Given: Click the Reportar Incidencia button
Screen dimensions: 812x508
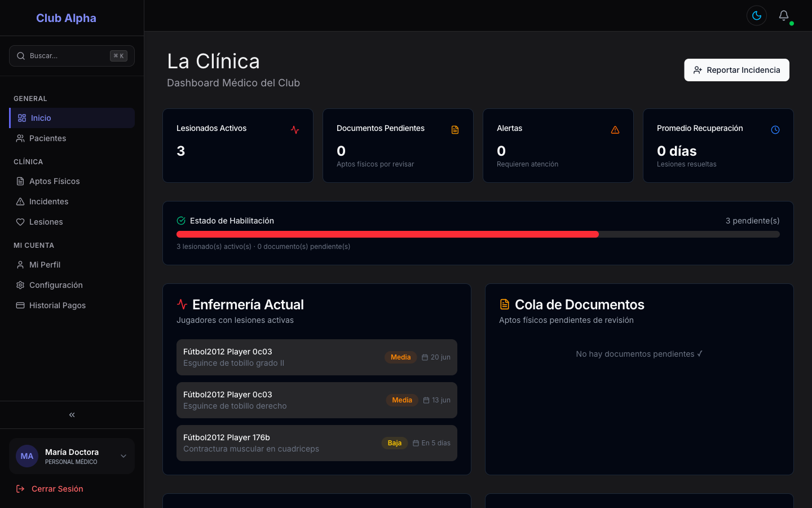Looking at the screenshot, I should click(736, 70).
